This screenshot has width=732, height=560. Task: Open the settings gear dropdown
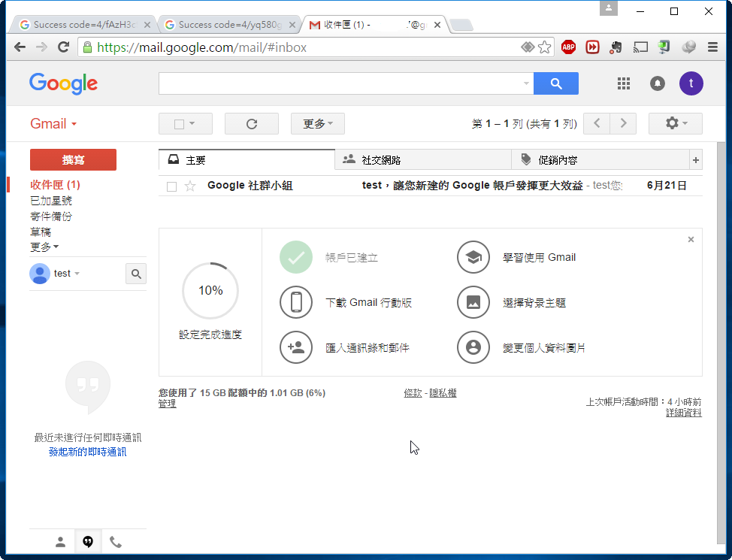pos(676,124)
